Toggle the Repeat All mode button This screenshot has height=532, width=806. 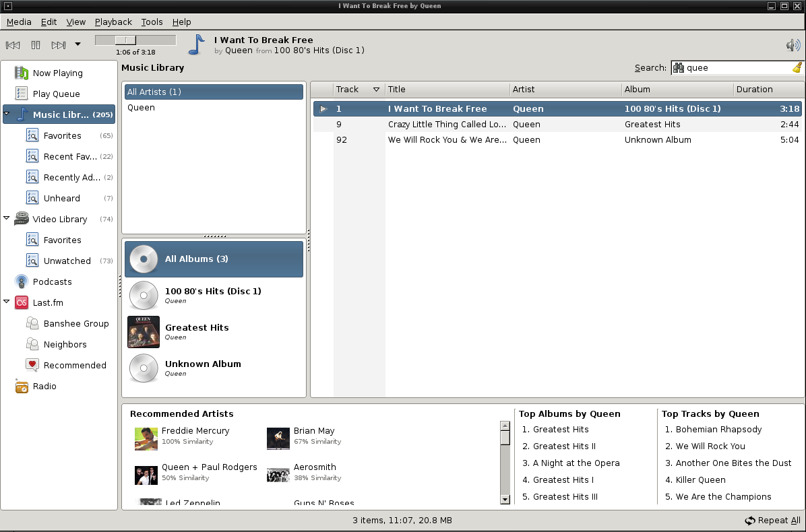772,520
